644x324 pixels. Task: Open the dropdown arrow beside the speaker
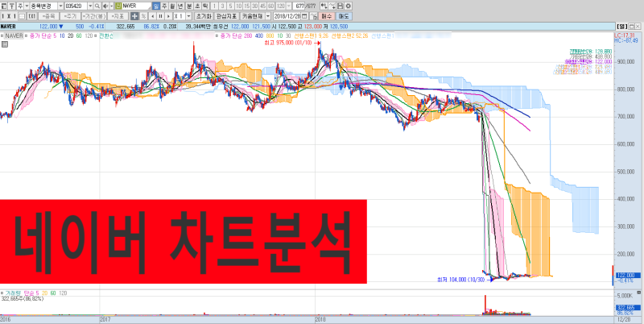pos(112,6)
